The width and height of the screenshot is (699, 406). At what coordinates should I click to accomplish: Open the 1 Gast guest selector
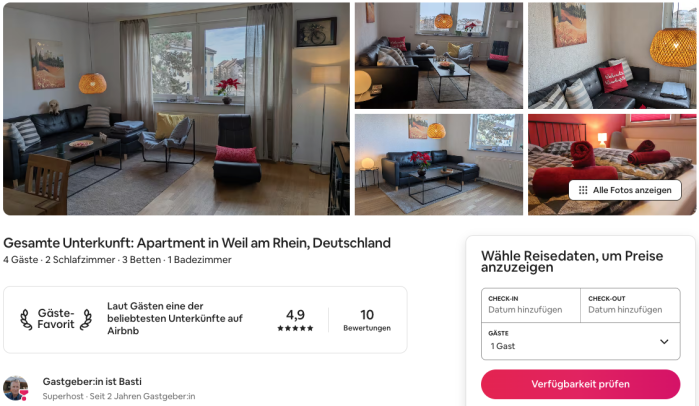(x=581, y=341)
